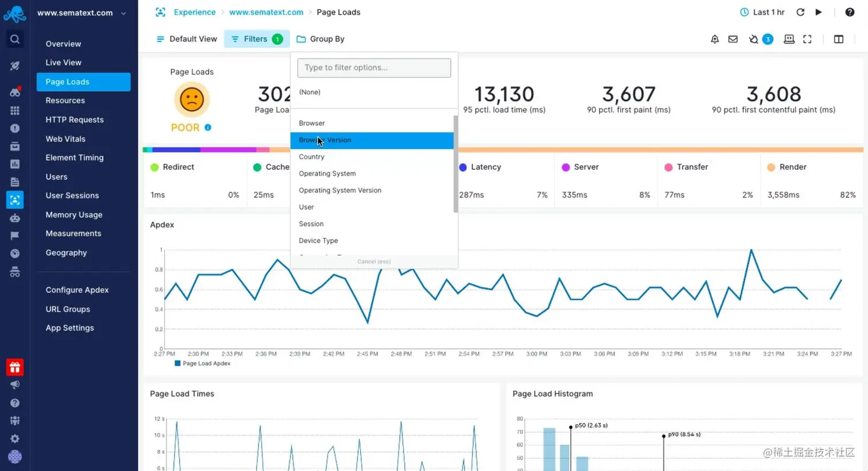Toggle the Group By dropdown
The width and height of the screenshot is (868, 471).
tap(320, 39)
